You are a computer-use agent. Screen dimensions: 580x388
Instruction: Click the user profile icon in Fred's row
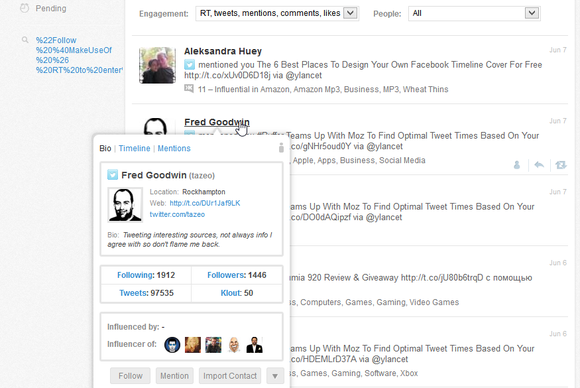[x=517, y=165]
